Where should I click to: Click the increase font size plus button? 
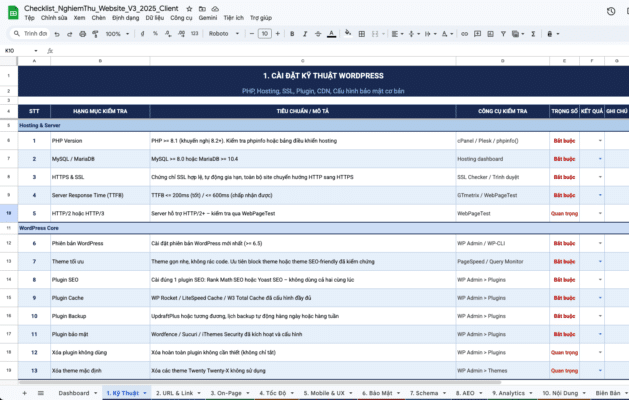pos(278,34)
